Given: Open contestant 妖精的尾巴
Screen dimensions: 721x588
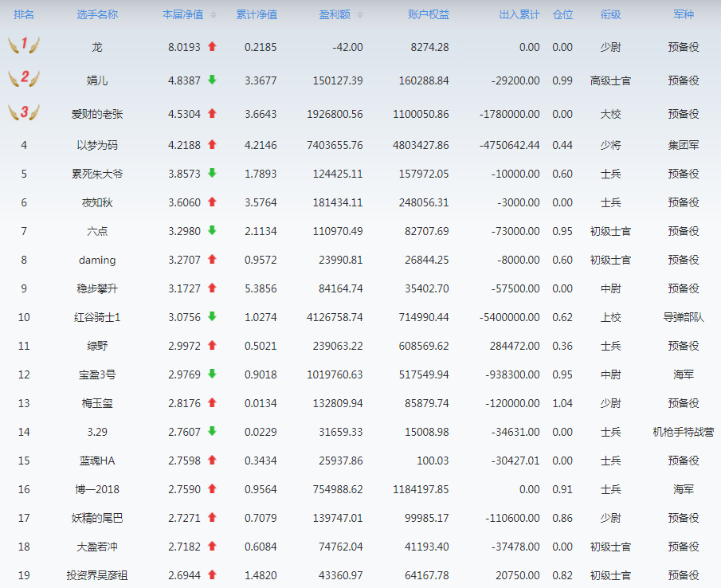Looking at the screenshot, I should click(x=97, y=518).
